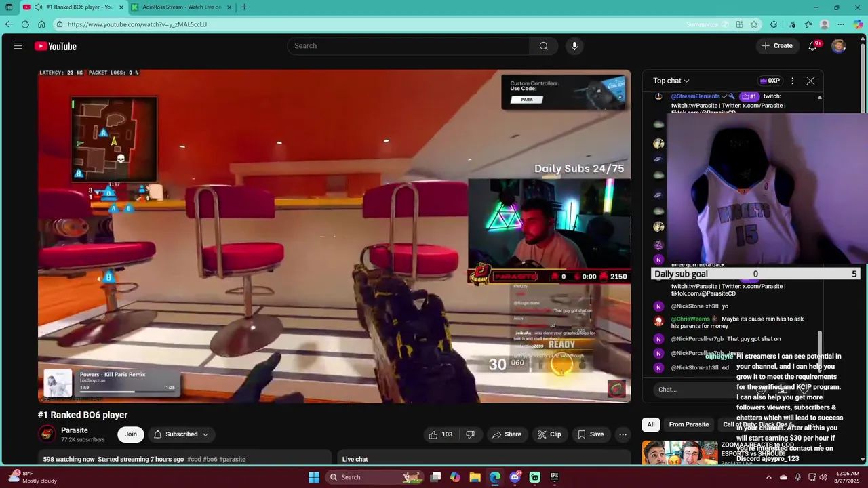Click the Save button
Viewport: 868px width, 488px height.
tap(590, 434)
